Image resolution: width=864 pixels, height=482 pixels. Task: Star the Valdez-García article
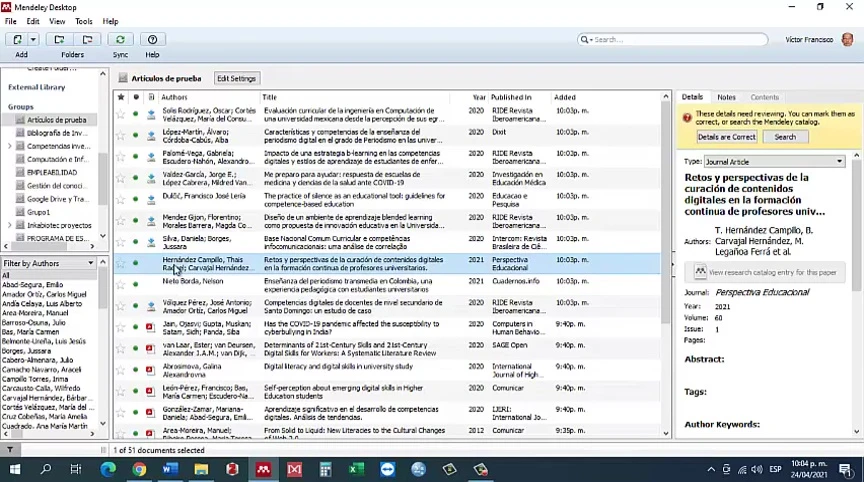121,178
